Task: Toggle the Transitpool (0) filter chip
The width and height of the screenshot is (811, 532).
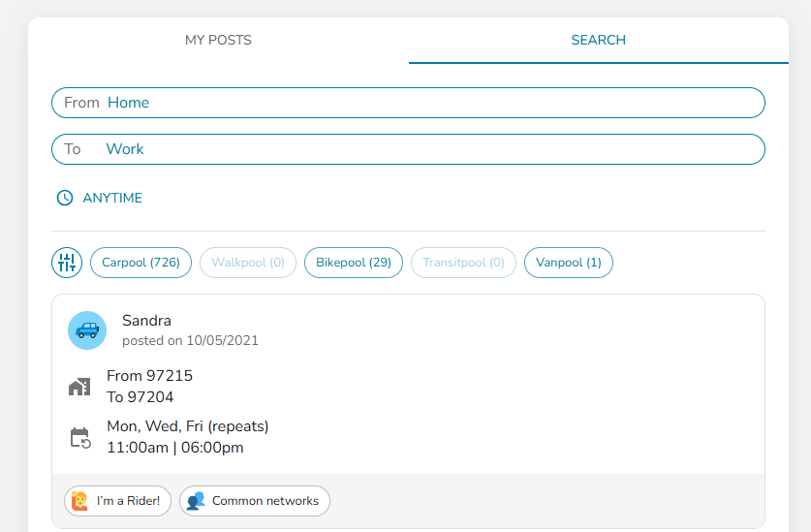Action: click(463, 263)
